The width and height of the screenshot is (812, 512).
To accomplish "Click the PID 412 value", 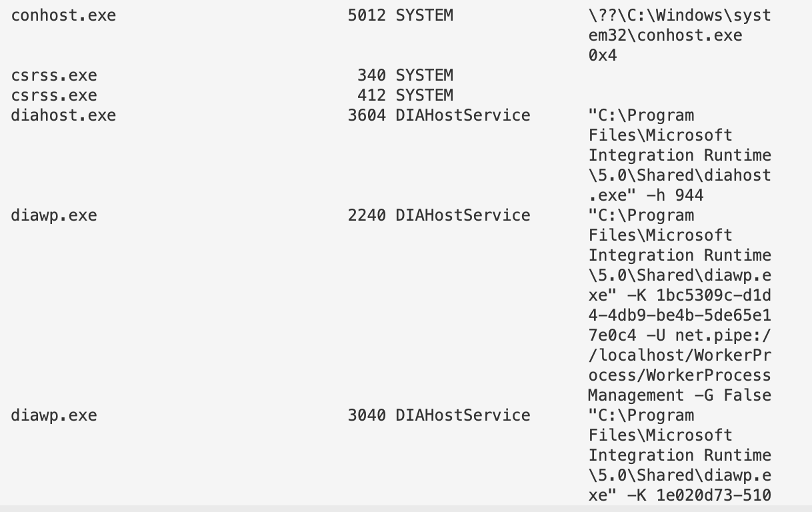I will 371,95.
